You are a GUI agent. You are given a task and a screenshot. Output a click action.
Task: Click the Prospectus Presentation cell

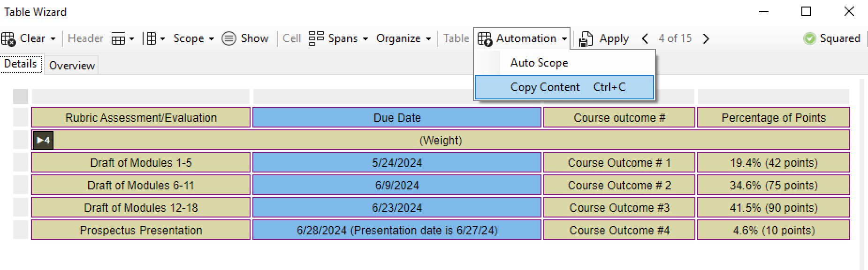[141, 230]
